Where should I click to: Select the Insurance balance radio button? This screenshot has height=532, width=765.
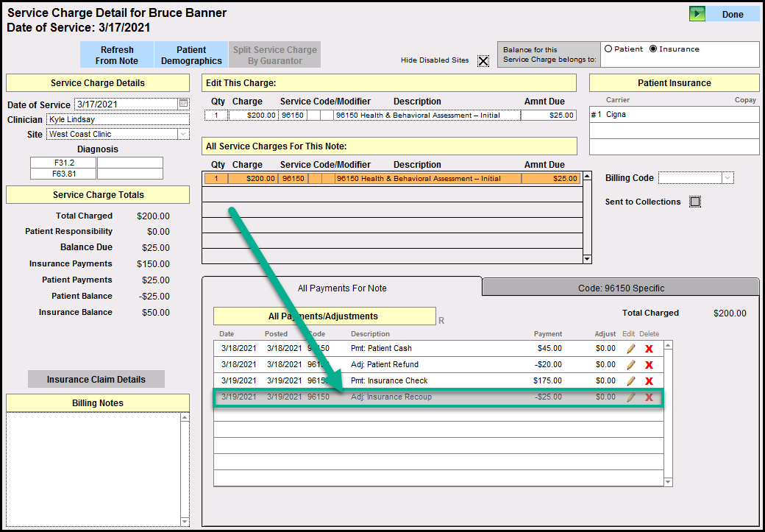[x=653, y=49]
